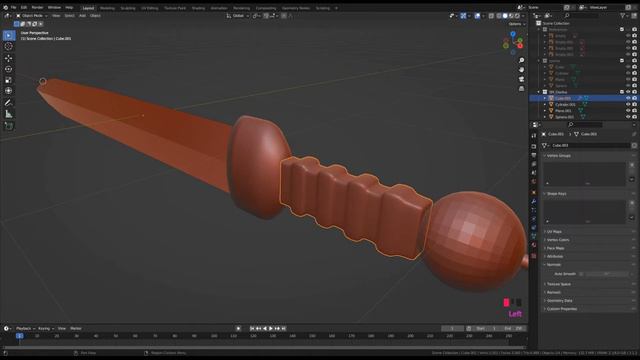640x360 pixels.
Task: Click the play animation button
Action: (x=271, y=329)
